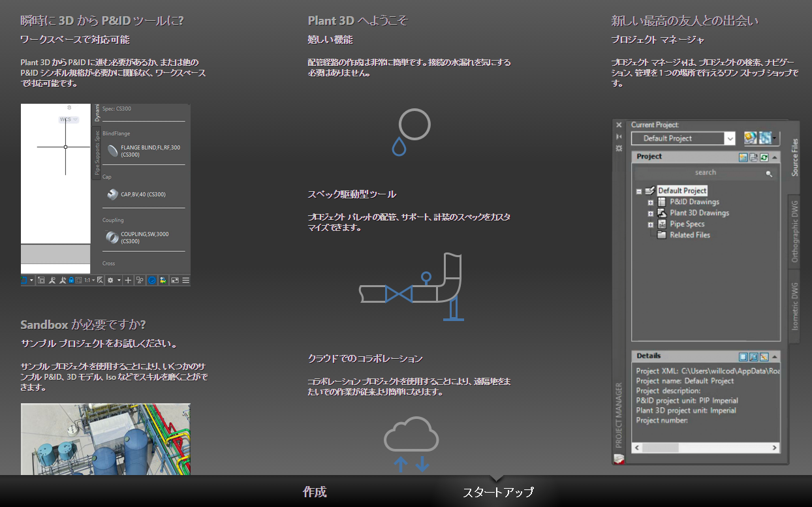Collapse the Default Project tree node
812x507 pixels.
pyautogui.click(x=639, y=191)
